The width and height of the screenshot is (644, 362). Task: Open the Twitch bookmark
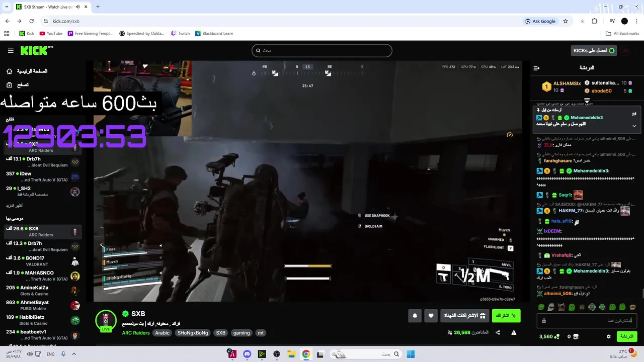coord(181,34)
